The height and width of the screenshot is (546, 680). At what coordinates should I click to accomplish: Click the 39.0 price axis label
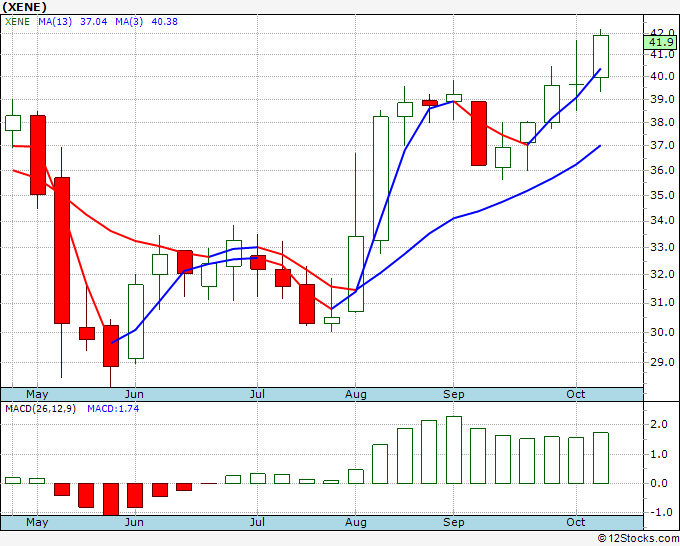click(x=663, y=99)
